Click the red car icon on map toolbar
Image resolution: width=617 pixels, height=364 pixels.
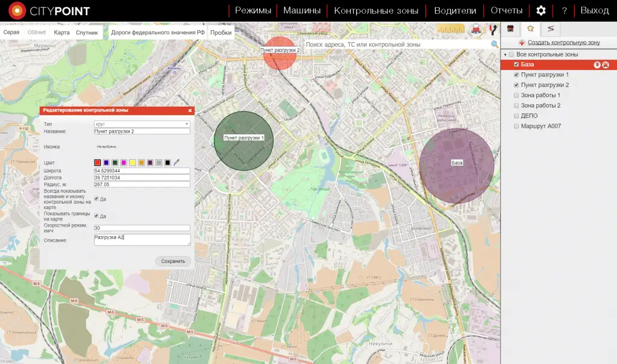[x=477, y=29]
